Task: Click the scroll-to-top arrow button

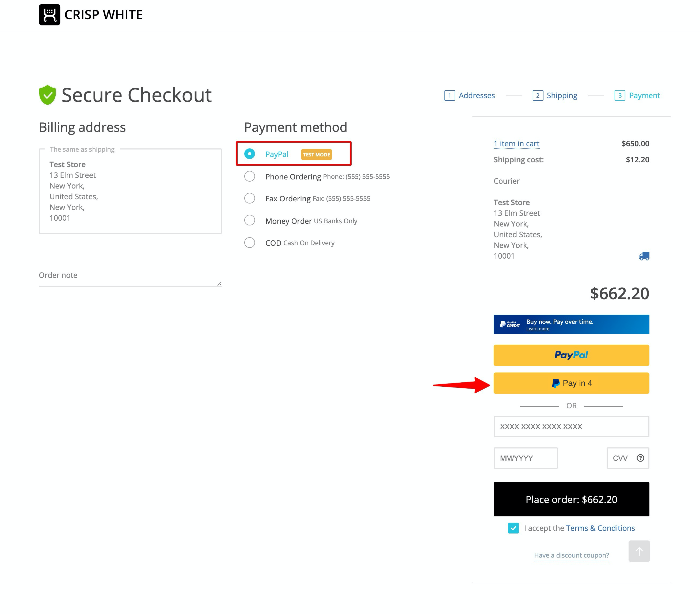Action: coord(639,551)
